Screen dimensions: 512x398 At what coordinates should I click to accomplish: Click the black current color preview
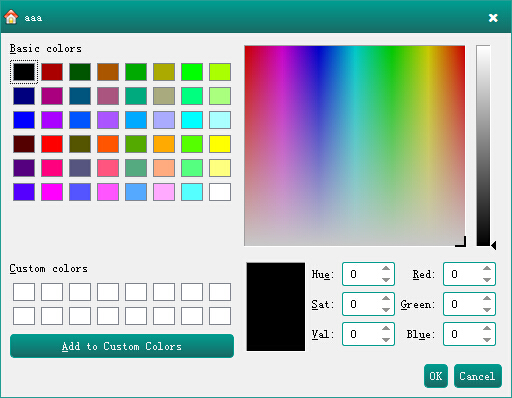[276, 307]
